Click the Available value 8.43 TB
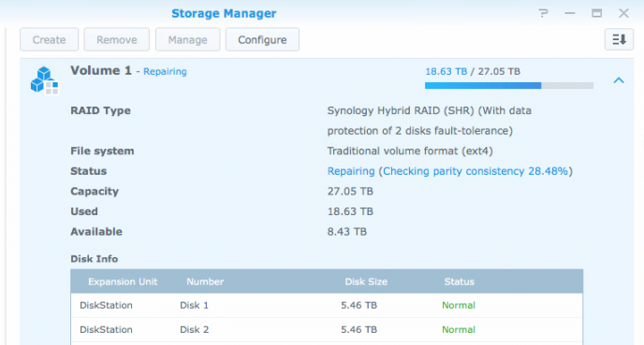This screenshot has width=644, height=345. (x=346, y=232)
